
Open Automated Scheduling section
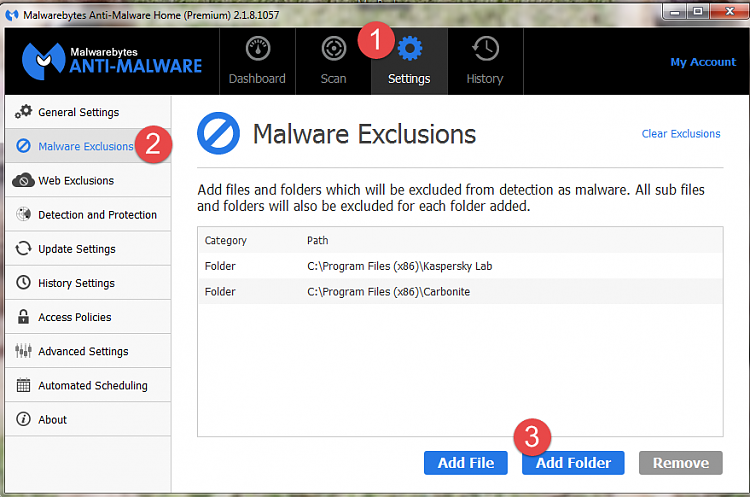[88, 385]
